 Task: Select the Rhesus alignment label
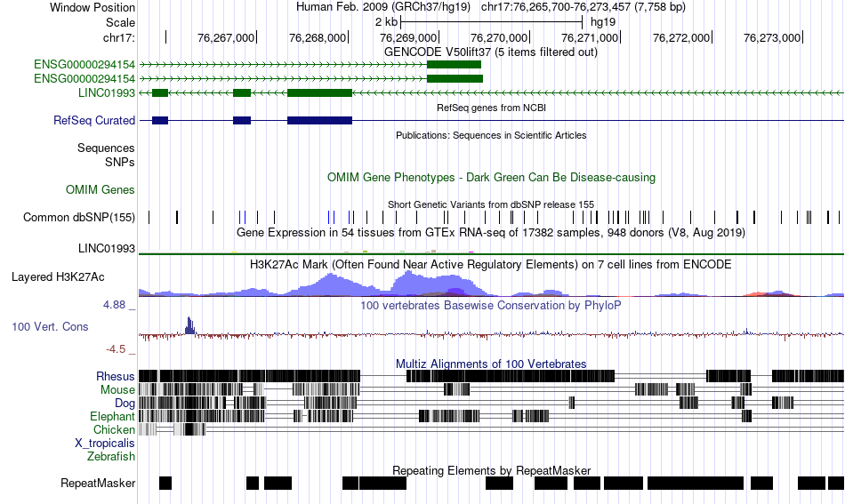click(x=116, y=376)
